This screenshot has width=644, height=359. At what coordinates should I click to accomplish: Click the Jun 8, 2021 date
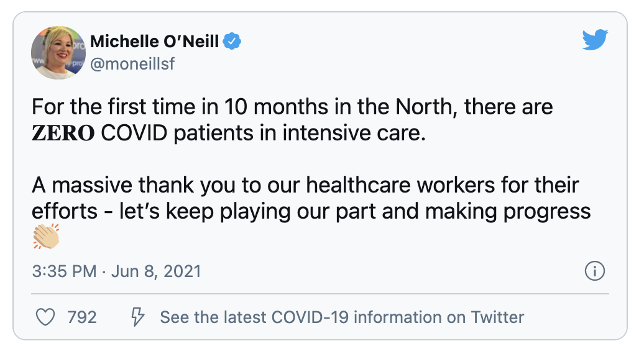(156, 271)
